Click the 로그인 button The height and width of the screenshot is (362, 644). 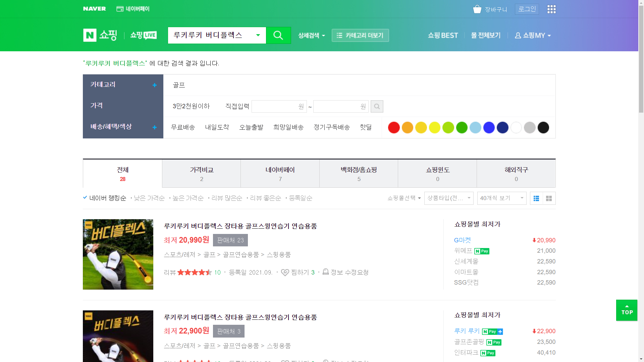[x=527, y=9]
